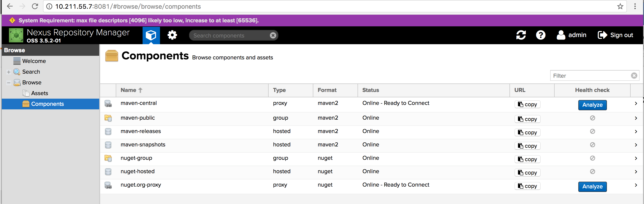This screenshot has width=644, height=204.
Task: Sort the table by Name column
Action: (x=128, y=90)
